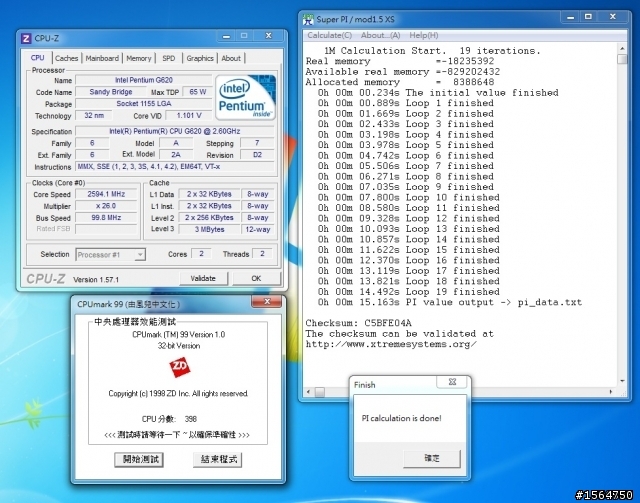Click the Super PI vertical scrollbar down arrow
640x503 pixels.
tap(622, 381)
